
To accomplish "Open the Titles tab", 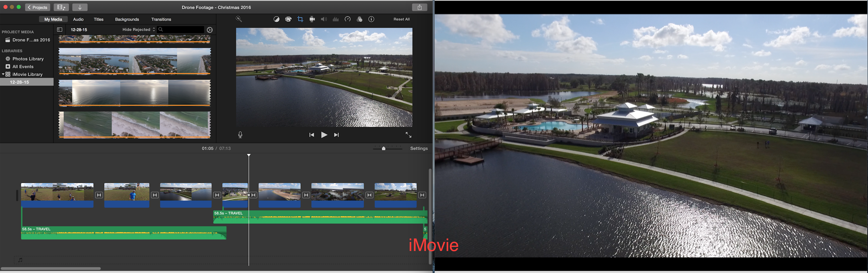I will tap(99, 19).
